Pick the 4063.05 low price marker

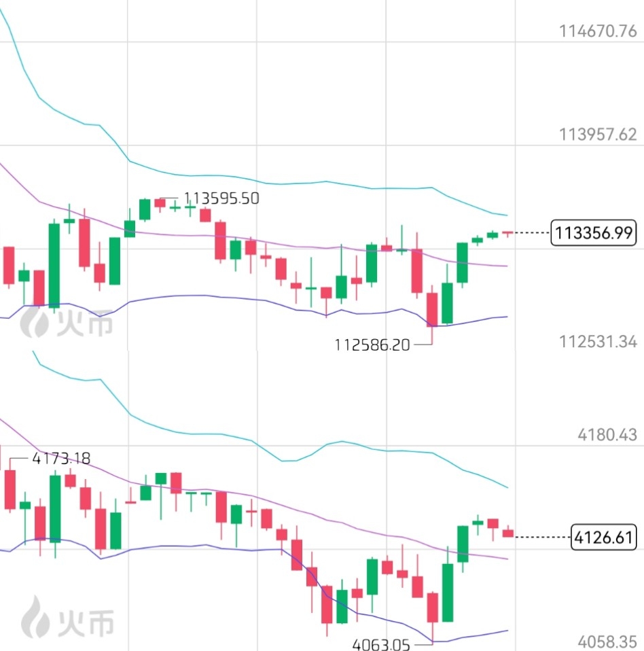381,644
